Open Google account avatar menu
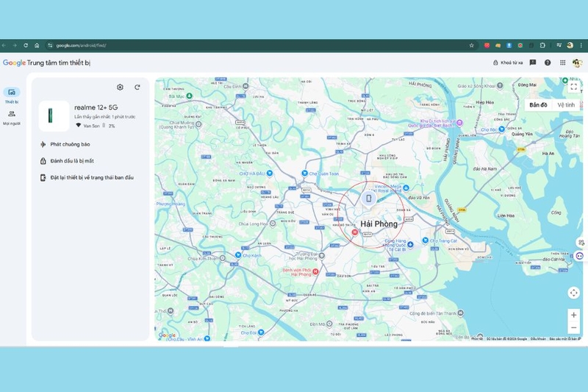 click(x=577, y=63)
